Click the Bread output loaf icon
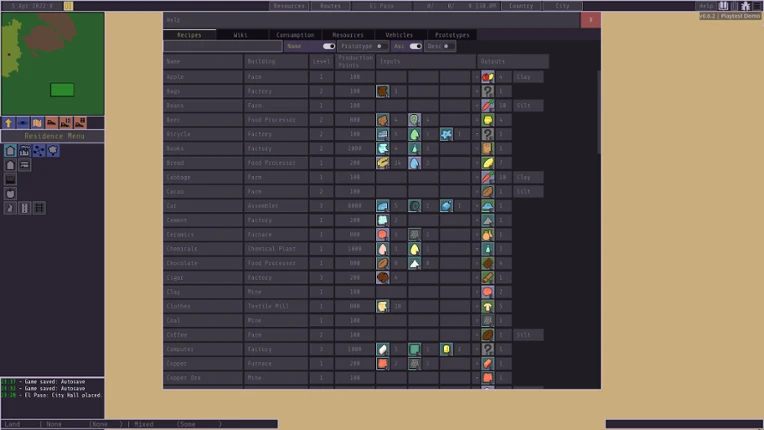 pos(488,163)
